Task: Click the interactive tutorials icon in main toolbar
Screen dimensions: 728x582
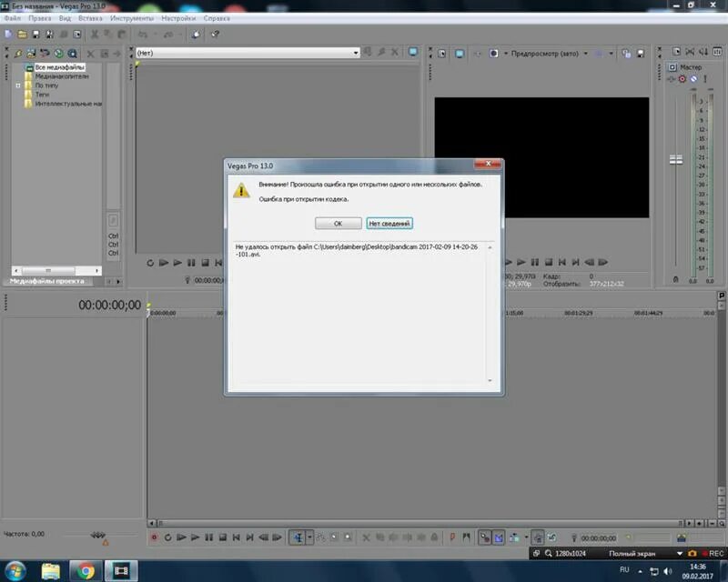Action: (x=196, y=35)
